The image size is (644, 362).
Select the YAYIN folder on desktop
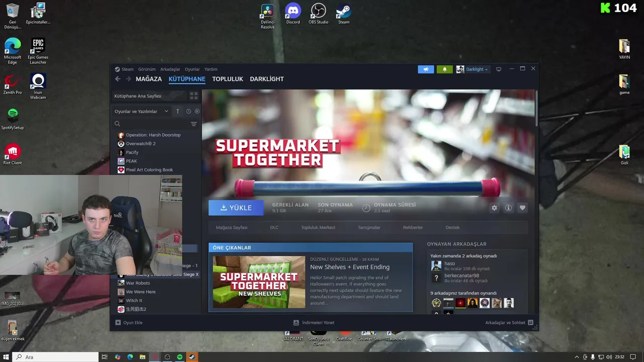[624, 49]
